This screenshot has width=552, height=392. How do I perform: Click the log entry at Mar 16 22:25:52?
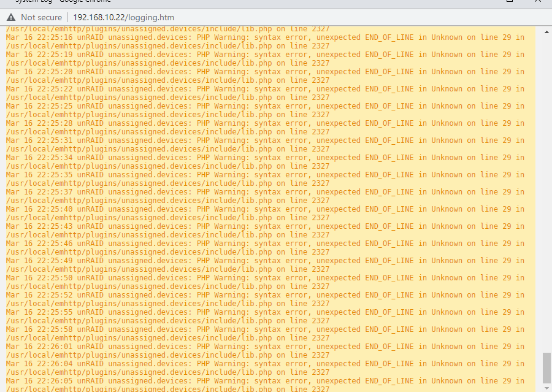pyautogui.click(x=265, y=299)
